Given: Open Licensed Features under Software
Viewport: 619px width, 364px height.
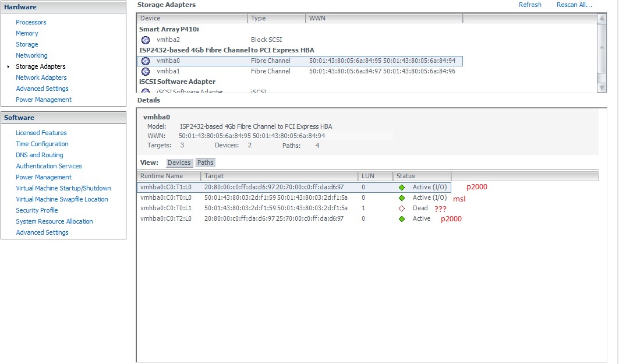Looking at the screenshot, I should click(x=41, y=133).
